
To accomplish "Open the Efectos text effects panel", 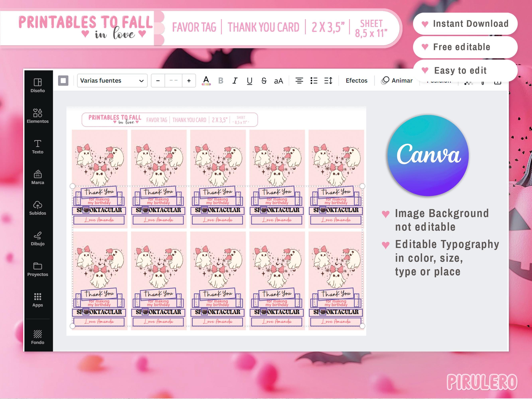I will [356, 81].
